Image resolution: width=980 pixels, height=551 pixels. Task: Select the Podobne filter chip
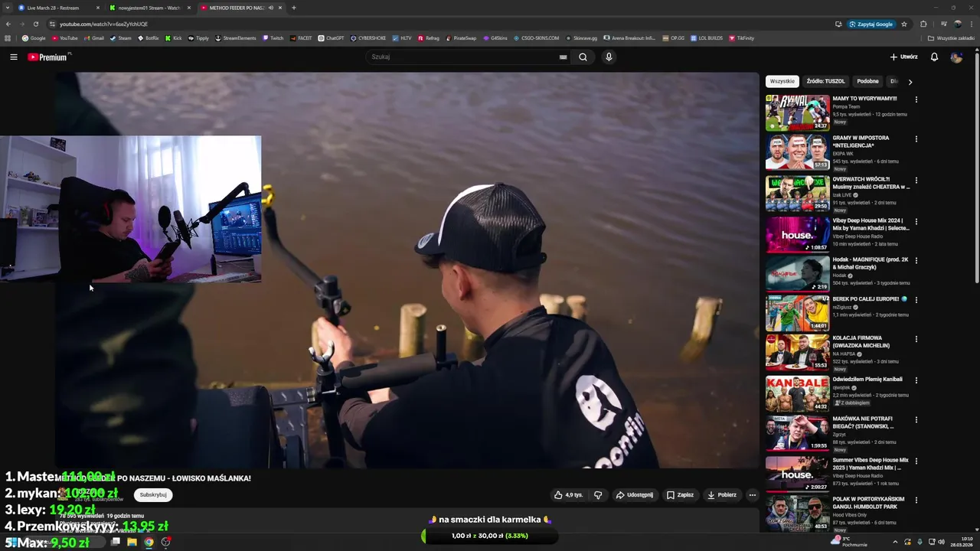pyautogui.click(x=868, y=81)
